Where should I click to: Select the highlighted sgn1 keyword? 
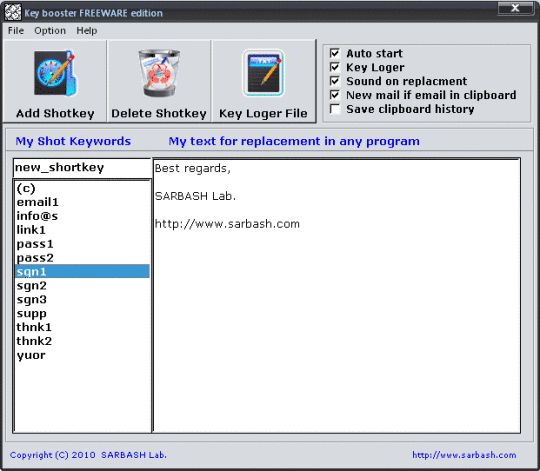pos(83,271)
